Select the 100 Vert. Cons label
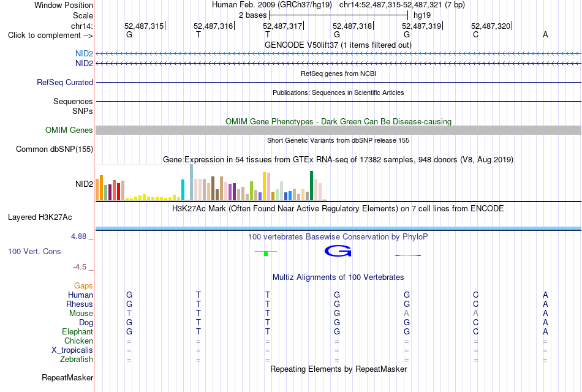The image size is (582, 392). tap(34, 252)
